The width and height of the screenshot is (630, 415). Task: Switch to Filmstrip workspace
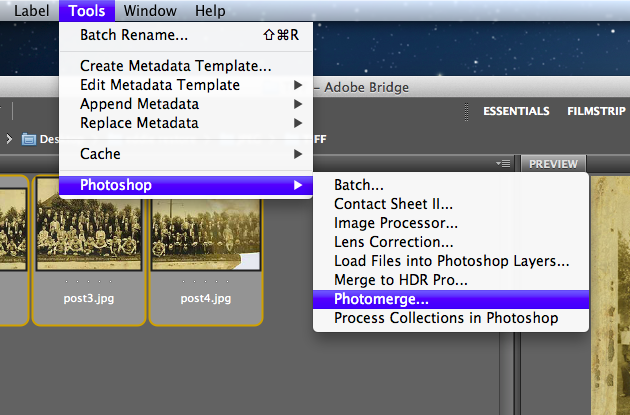pos(596,111)
